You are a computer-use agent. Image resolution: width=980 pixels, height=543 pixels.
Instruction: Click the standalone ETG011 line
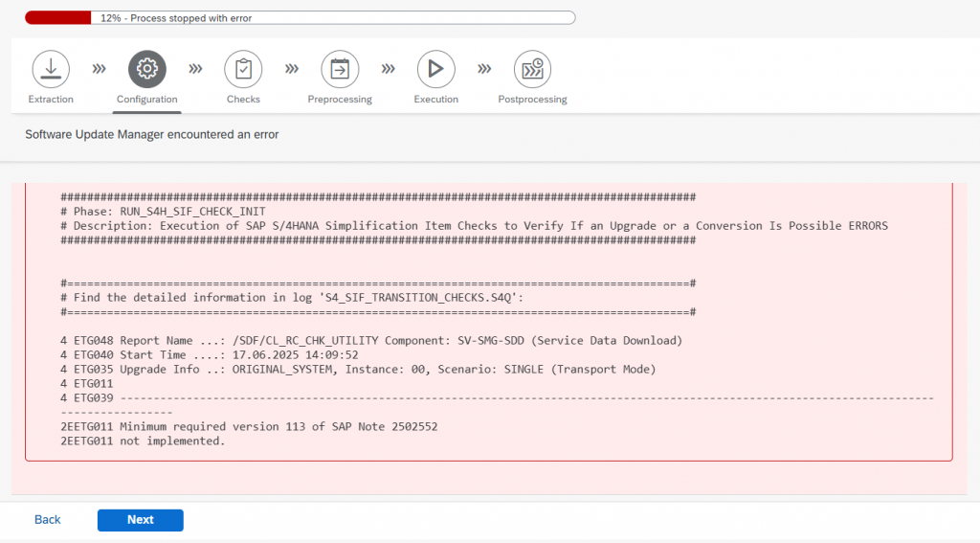pyautogui.click(x=87, y=384)
